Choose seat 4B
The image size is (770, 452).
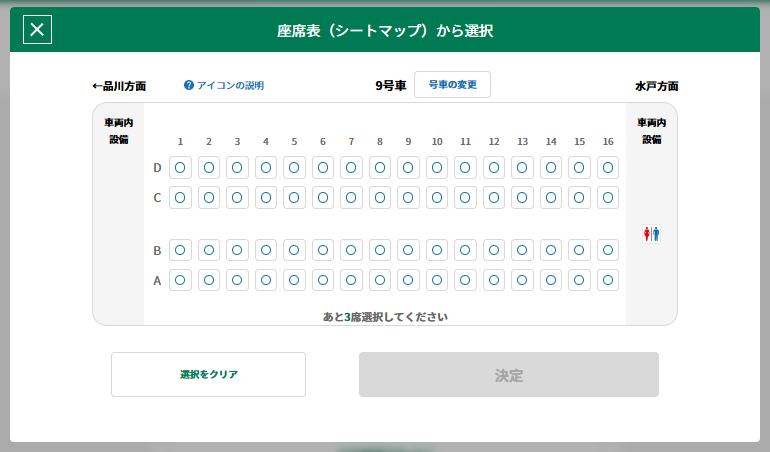pyautogui.click(x=266, y=250)
